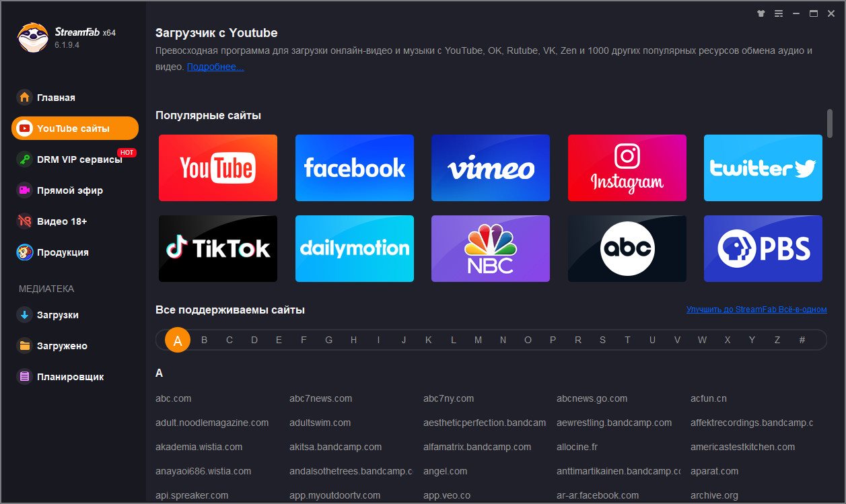Show the Загружено library label
This screenshot has height=504, width=846.
[62, 346]
